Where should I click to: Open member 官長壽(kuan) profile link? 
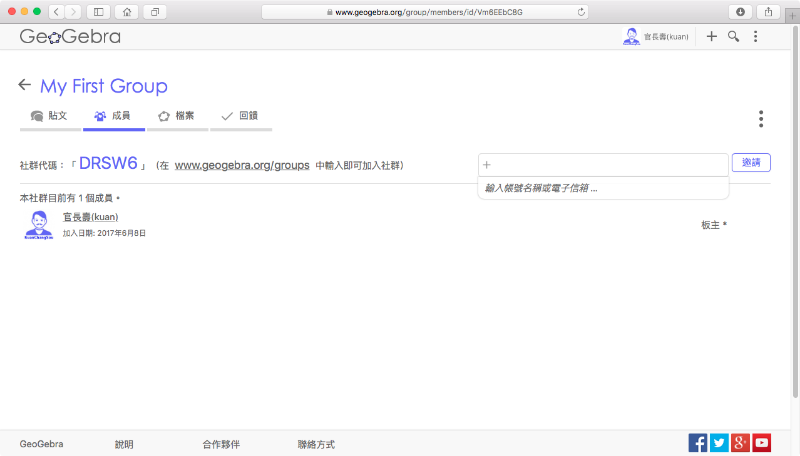90,217
